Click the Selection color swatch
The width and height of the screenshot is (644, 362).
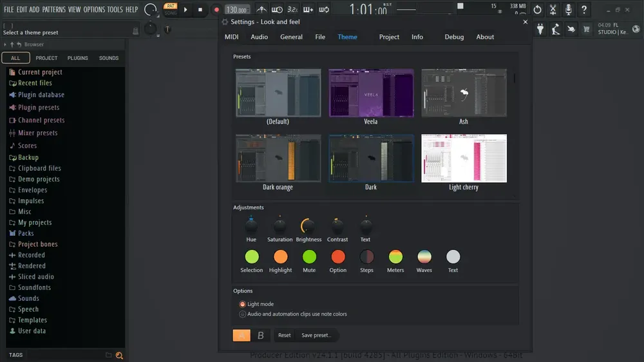coord(252,257)
